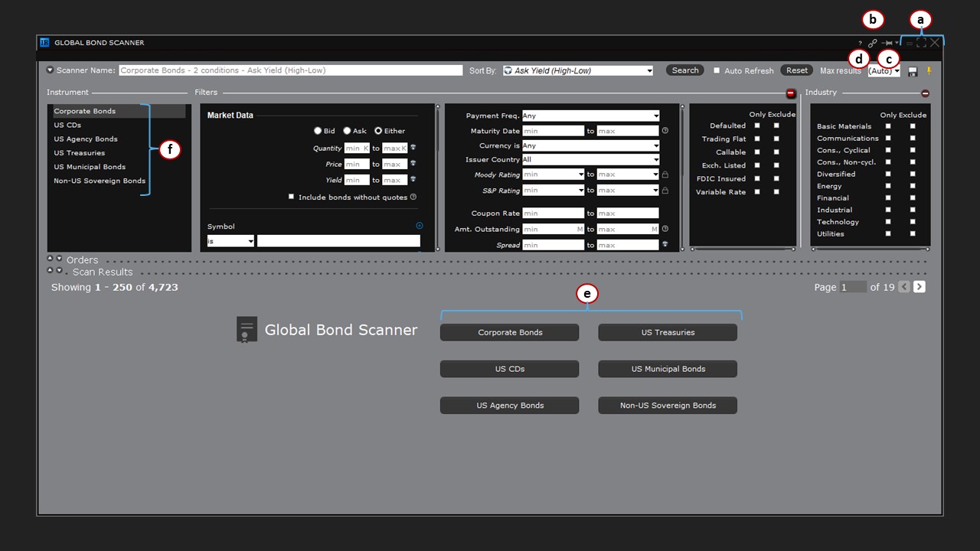The height and width of the screenshot is (551, 980).
Task: Click the chain link windows-grouping icon
Action: (x=873, y=44)
